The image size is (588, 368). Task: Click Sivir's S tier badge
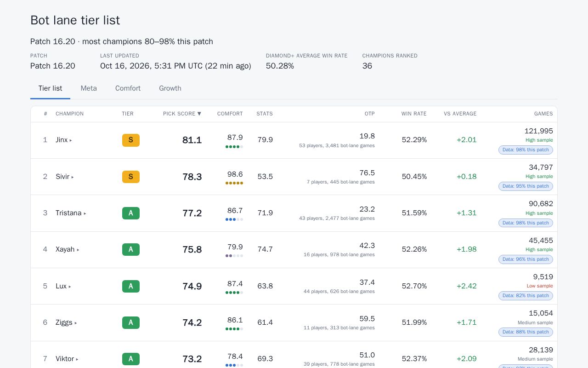click(131, 177)
